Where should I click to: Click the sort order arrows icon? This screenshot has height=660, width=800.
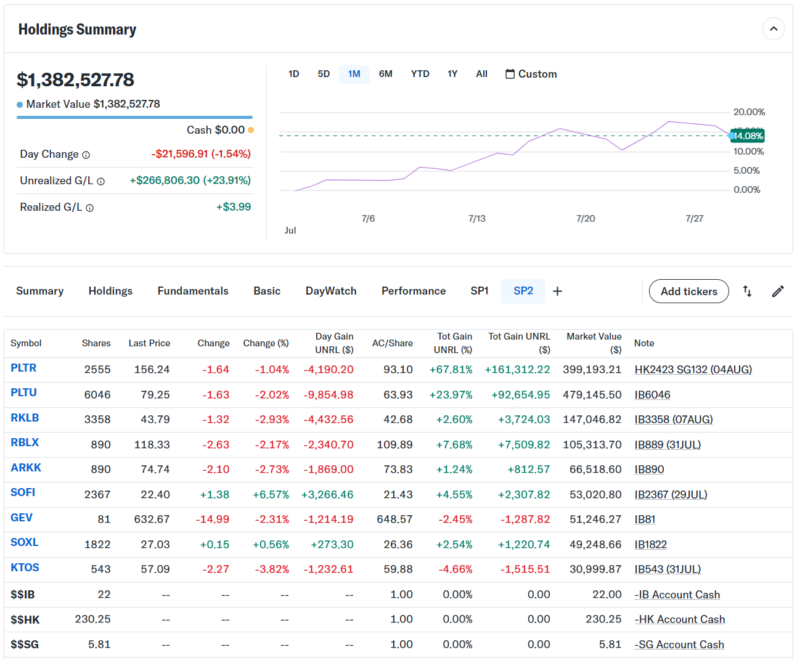[747, 291]
